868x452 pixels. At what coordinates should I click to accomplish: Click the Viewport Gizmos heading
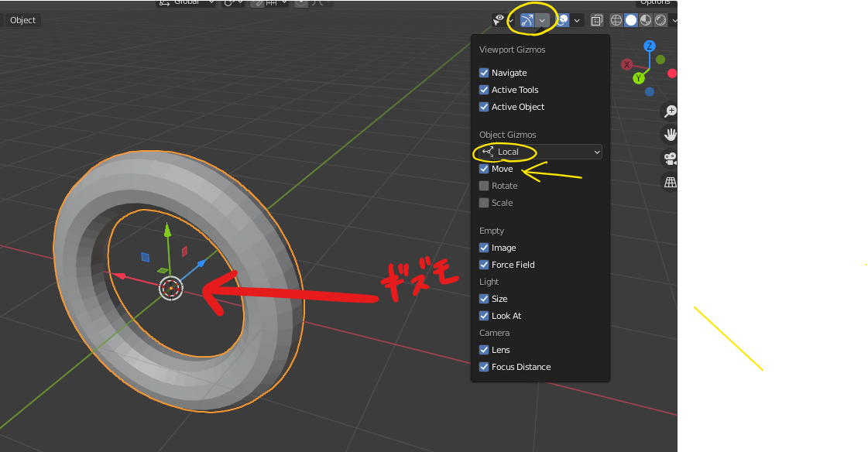(x=512, y=50)
